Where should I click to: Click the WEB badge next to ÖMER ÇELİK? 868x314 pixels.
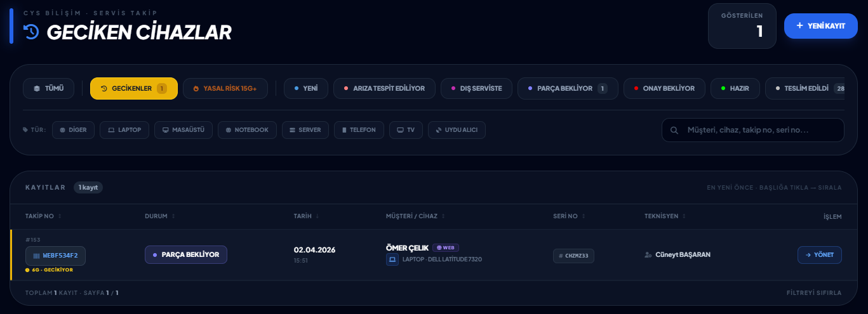coord(446,247)
